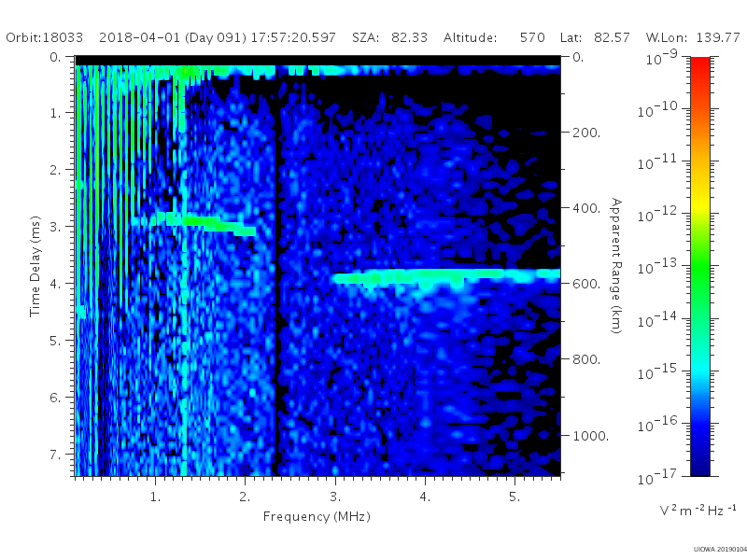Click the west longitude value 139.77

point(718,37)
